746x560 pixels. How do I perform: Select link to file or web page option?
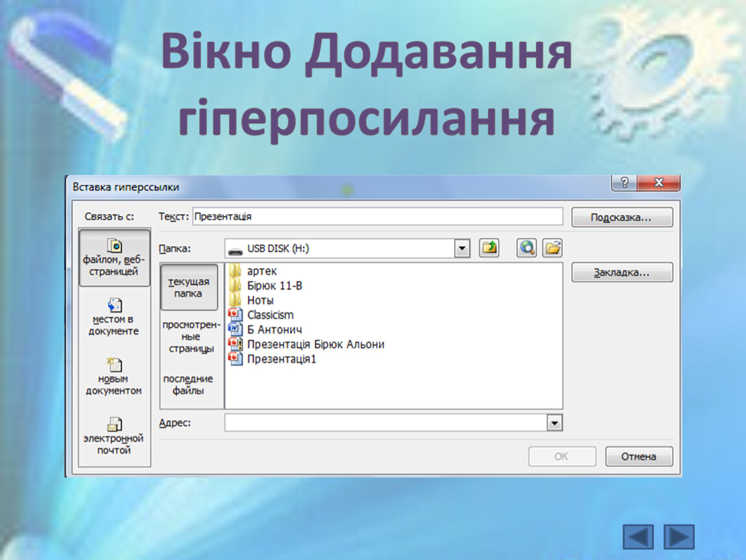pos(114,257)
